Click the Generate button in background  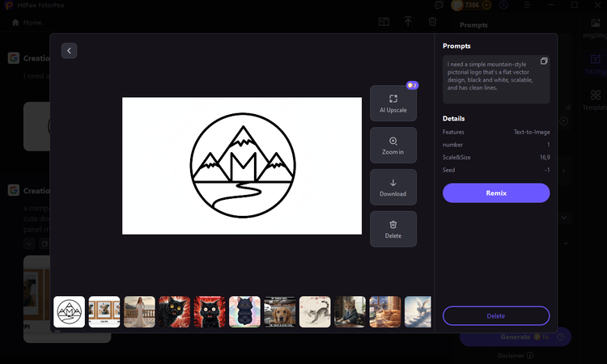coord(516,337)
